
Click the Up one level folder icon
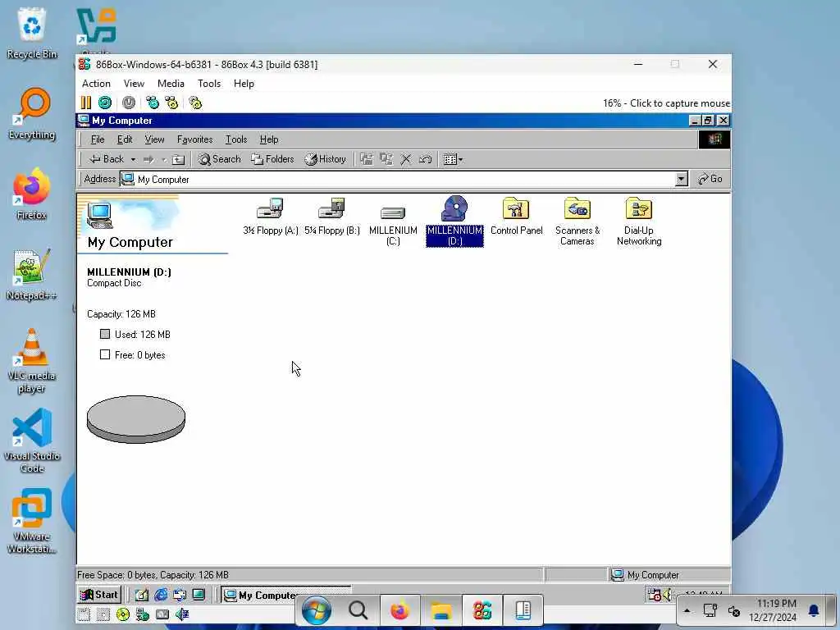coord(178,160)
